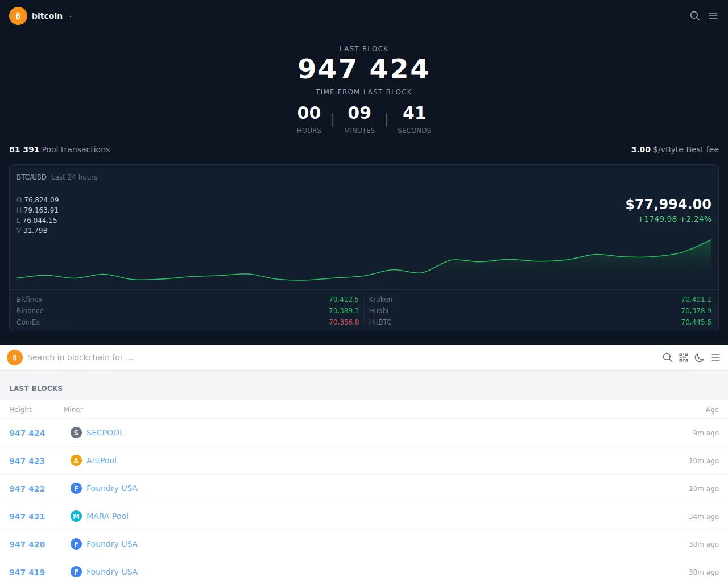Open block 947 424
Viewport: 728px width, 582px height.
[27, 433]
